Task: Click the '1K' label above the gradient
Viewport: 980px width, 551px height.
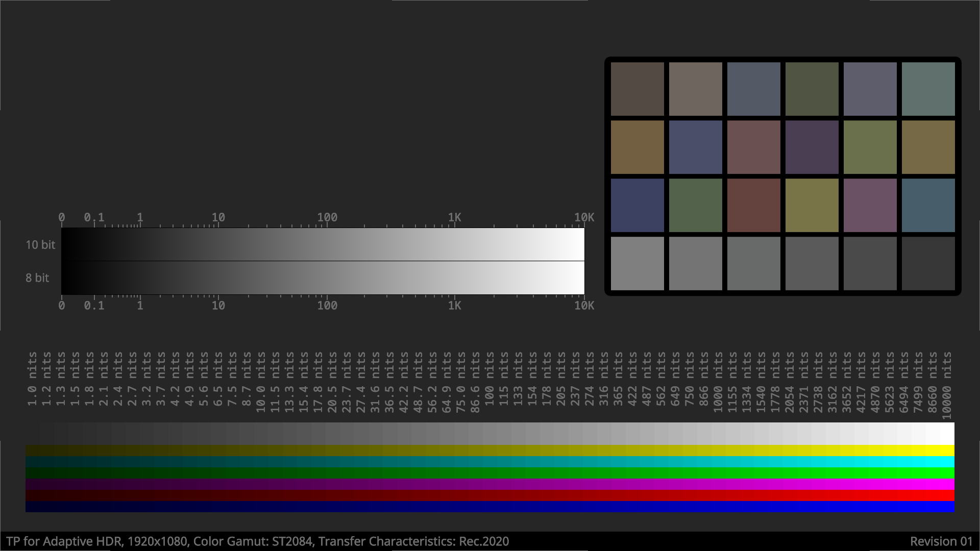Action: 454,217
